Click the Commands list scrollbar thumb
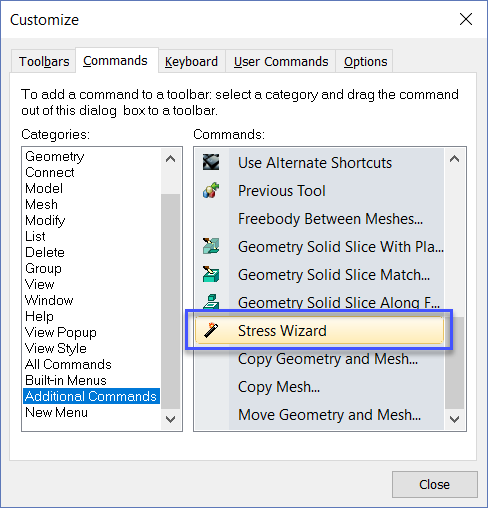This screenshot has width=488, height=508. (x=454, y=363)
